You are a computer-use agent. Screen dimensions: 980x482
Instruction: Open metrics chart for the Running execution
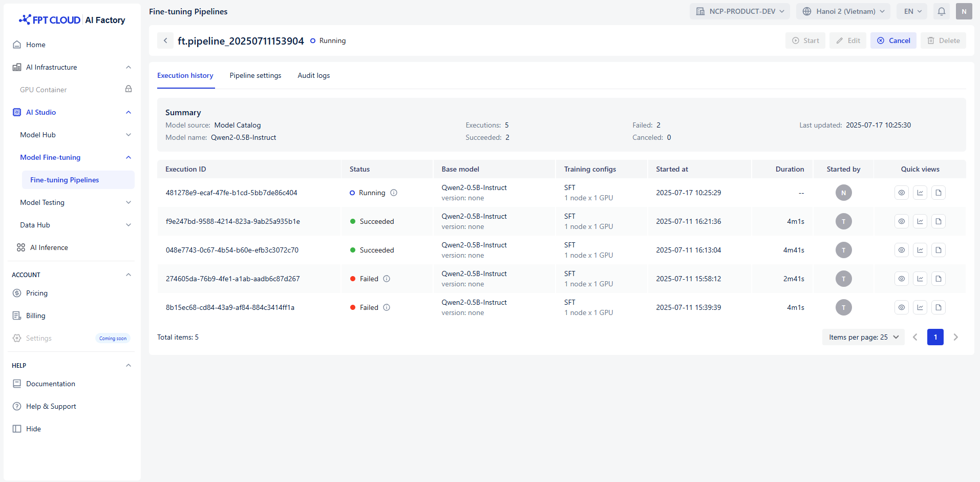920,193
